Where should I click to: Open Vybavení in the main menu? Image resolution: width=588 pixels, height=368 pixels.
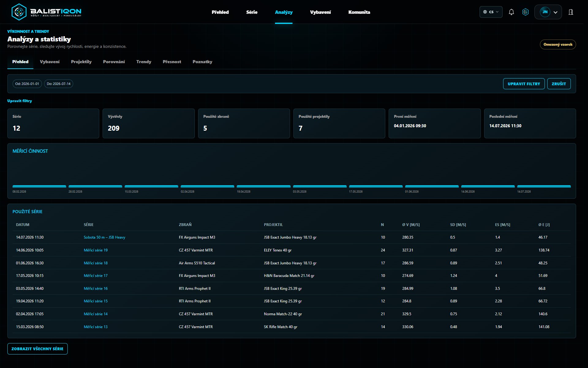[320, 12]
